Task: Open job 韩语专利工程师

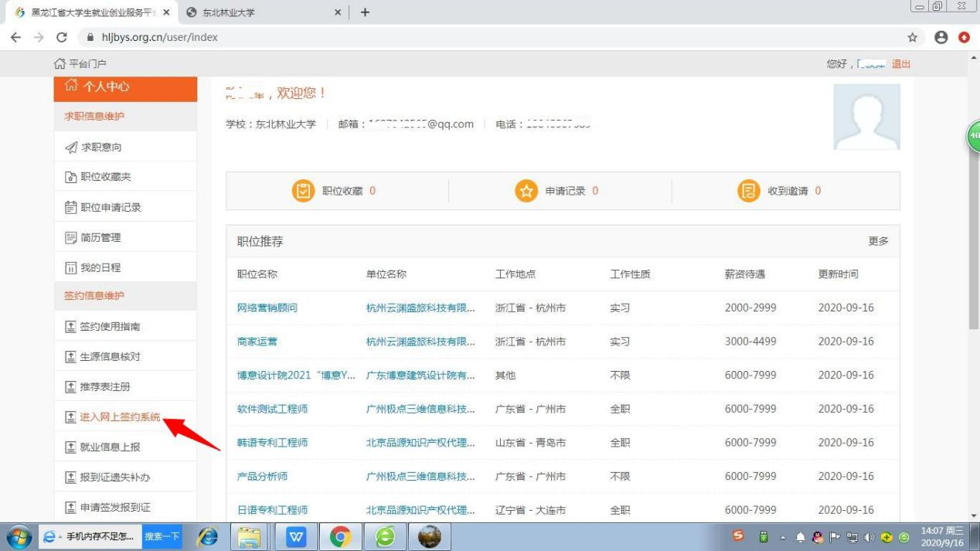Action: (272, 443)
